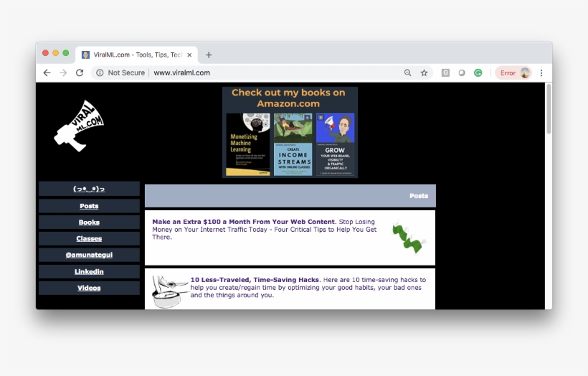Open the Classes menu item
Viewport: 588px width, 376px height.
[x=89, y=239]
